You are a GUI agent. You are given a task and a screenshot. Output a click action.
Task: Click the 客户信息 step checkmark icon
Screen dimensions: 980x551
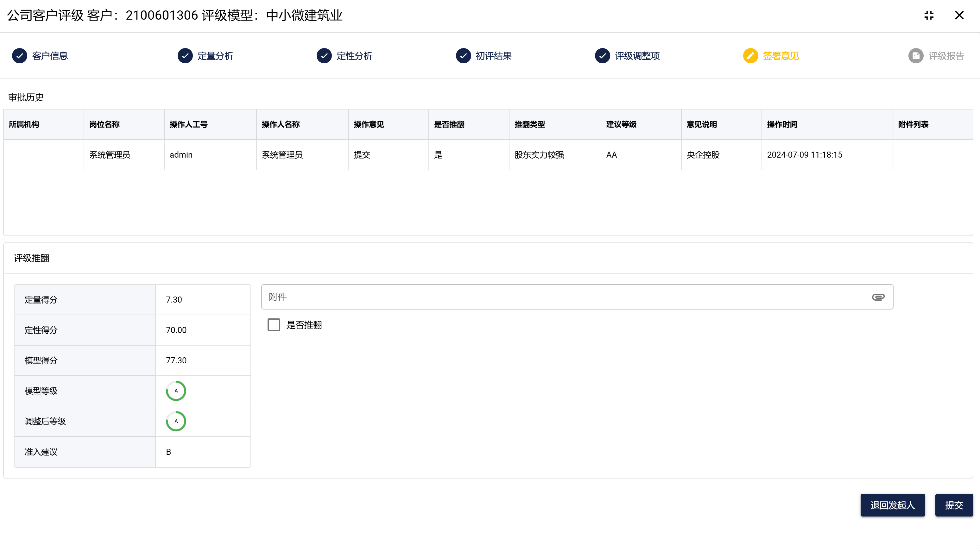tap(19, 56)
